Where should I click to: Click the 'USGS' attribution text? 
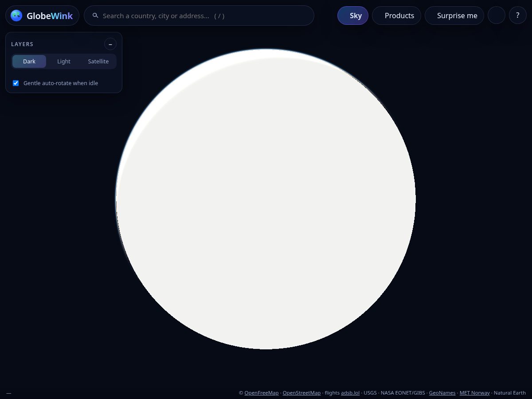pos(370,393)
